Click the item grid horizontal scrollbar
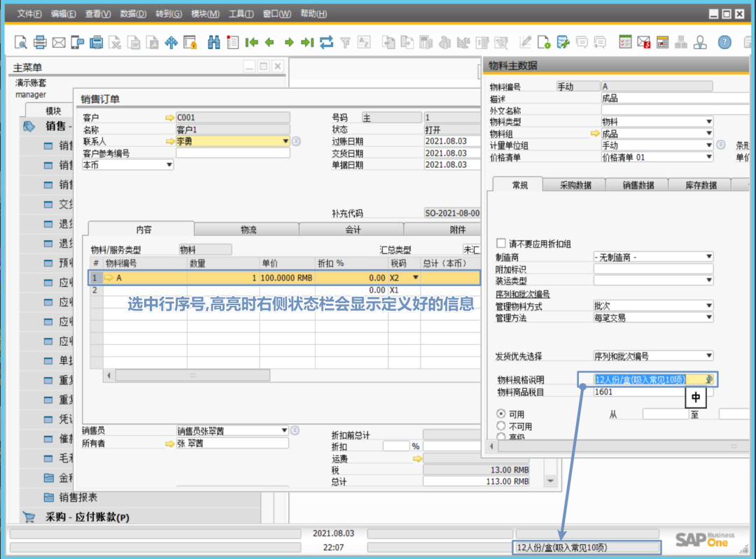The width and height of the screenshot is (756, 559). click(192, 375)
